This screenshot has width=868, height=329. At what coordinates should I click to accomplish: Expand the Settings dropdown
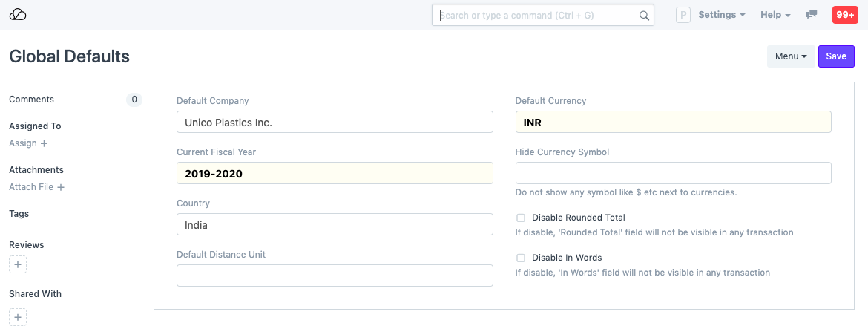click(x=721, y=15)
